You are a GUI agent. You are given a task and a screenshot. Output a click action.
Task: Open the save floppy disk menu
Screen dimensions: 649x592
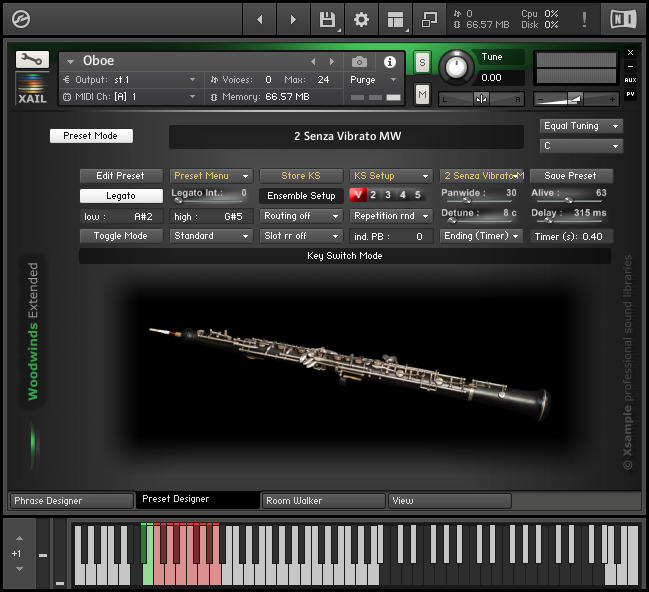[x=327, y=19]
